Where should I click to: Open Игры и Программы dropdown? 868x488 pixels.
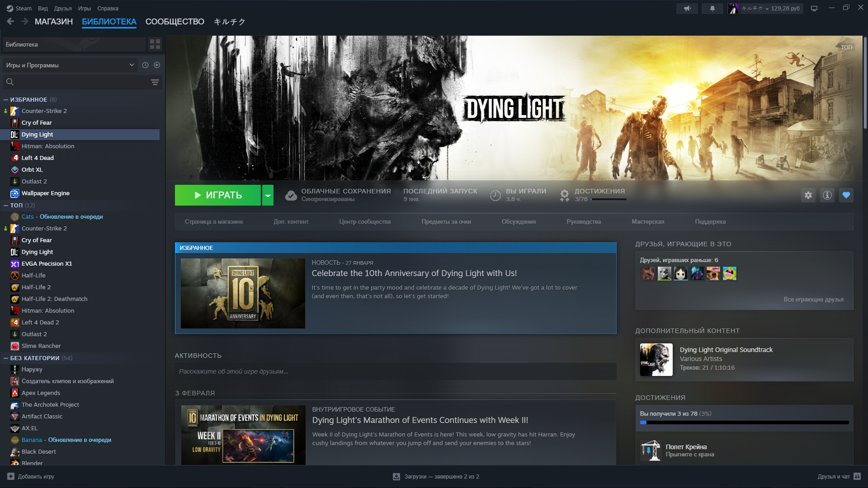pos(70,65)
